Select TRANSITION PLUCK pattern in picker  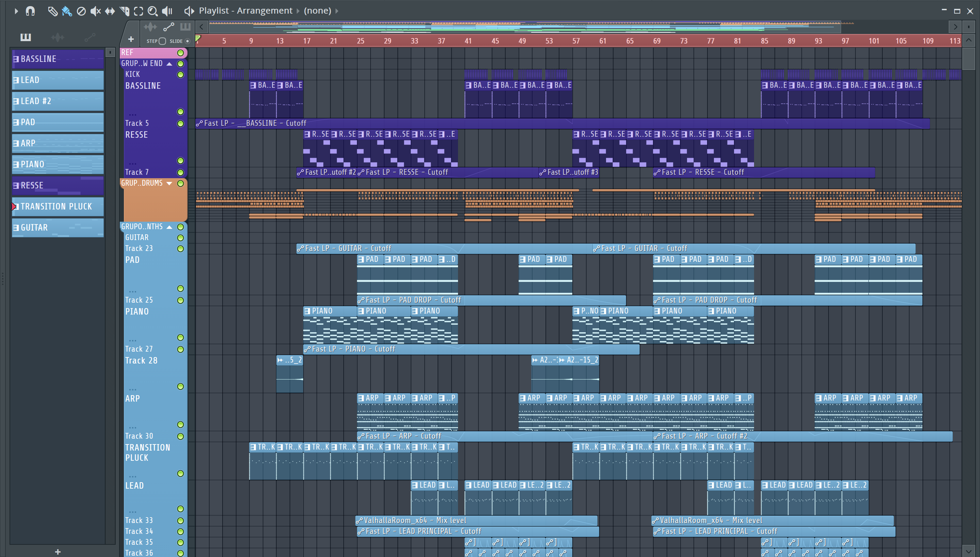pos(58,206)
